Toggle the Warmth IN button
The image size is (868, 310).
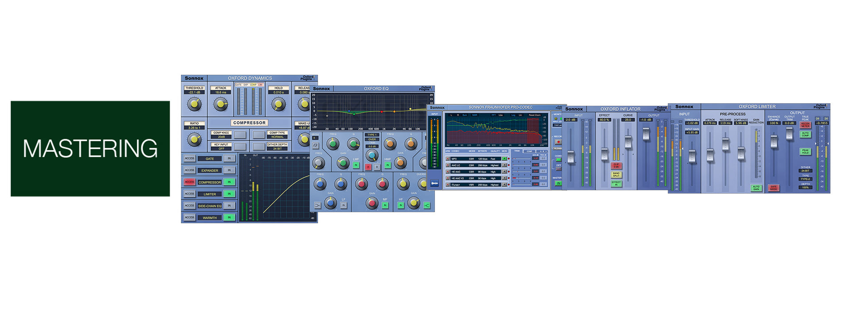click(229, 217)
